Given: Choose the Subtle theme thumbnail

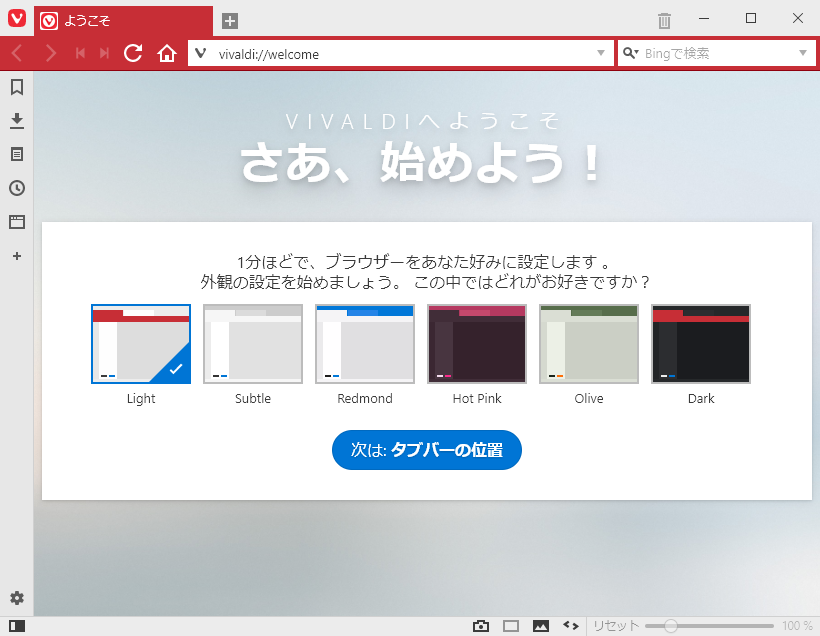Looking at the screenshot, I should tap(253, 344).
